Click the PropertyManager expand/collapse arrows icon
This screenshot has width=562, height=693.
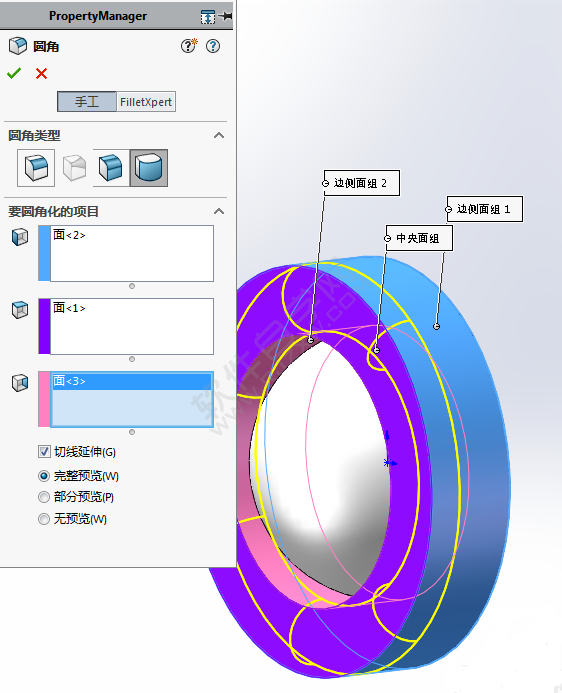point(208,17)
